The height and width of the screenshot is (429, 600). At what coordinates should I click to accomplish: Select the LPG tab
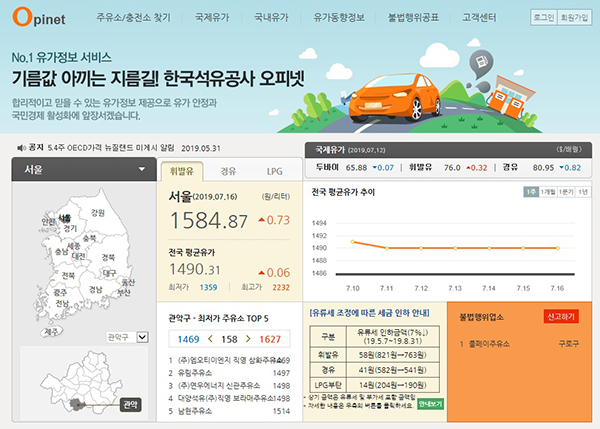pos(274,171)
